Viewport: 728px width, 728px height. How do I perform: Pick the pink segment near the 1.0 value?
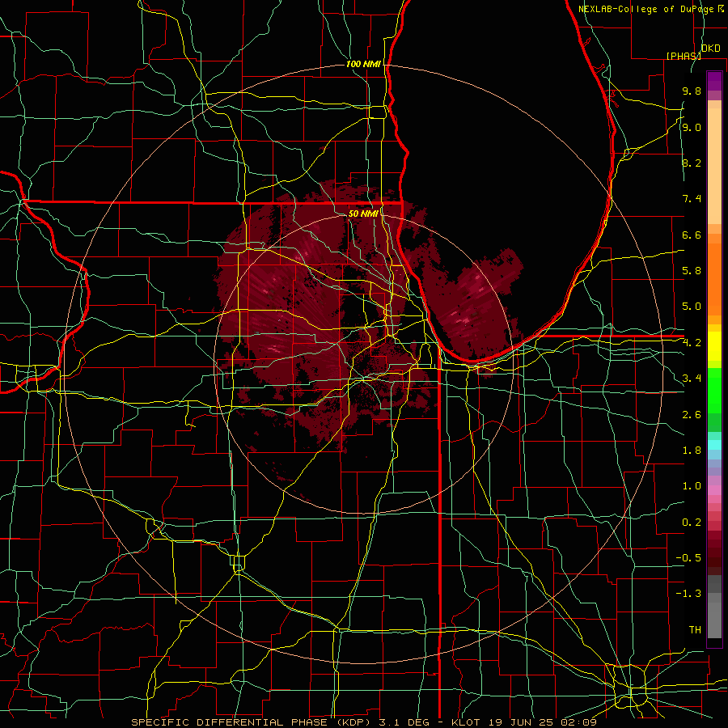coord(714,490)
